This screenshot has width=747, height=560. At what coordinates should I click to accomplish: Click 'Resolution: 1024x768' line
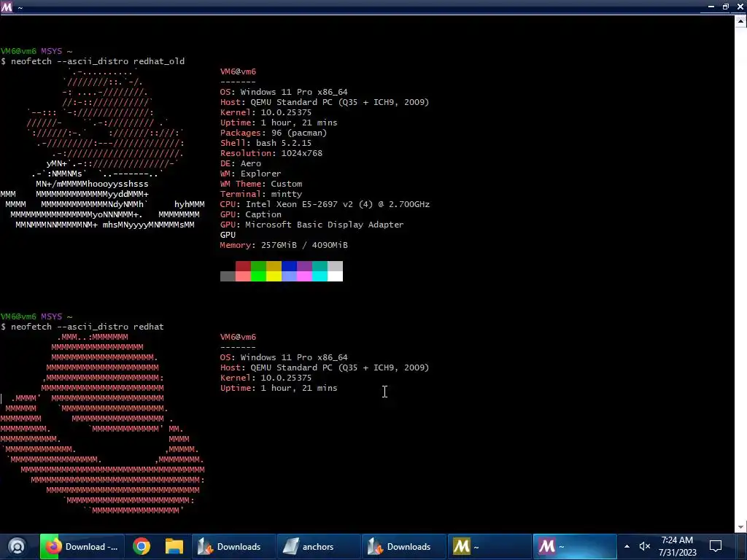[271, 153]
